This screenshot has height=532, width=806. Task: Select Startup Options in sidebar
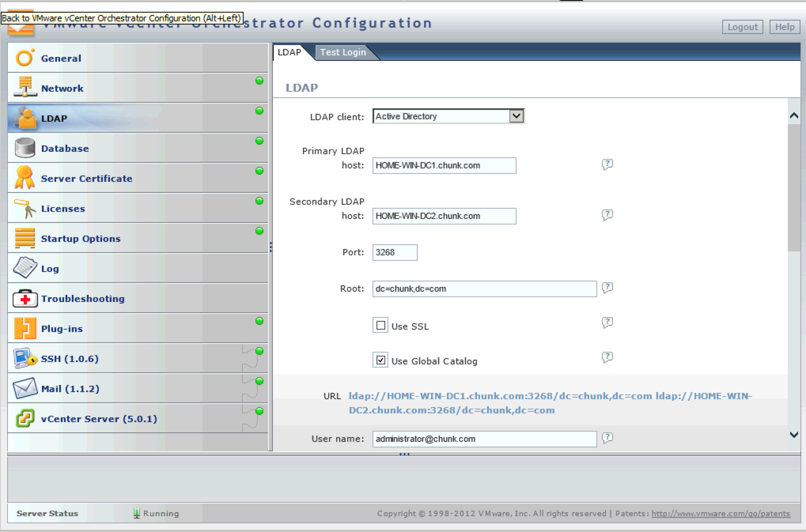[x=81, y=239]
